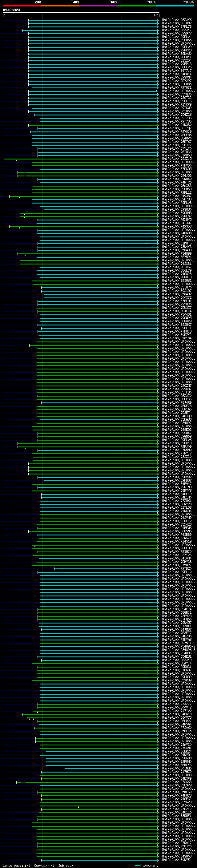This screenshot has width=197, height=868.
Task: Click the =100char. scale legend
Action: click(x=147, y=865)
